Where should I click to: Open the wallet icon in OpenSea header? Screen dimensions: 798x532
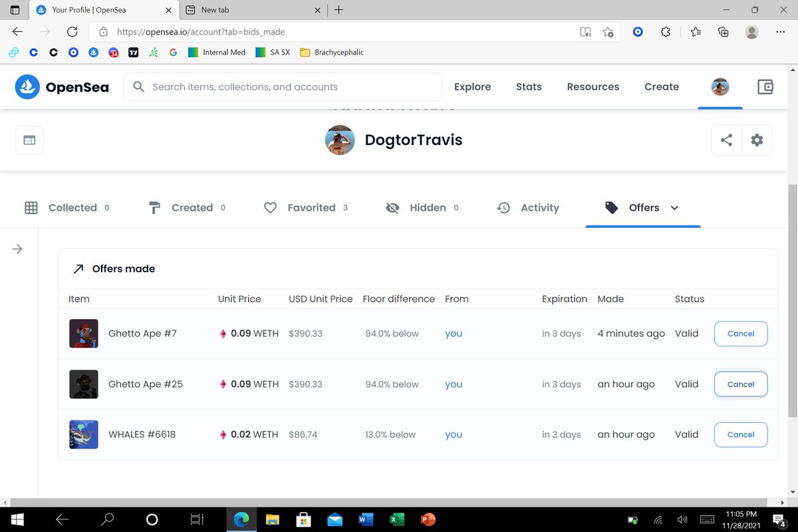(x=765, y=86)
